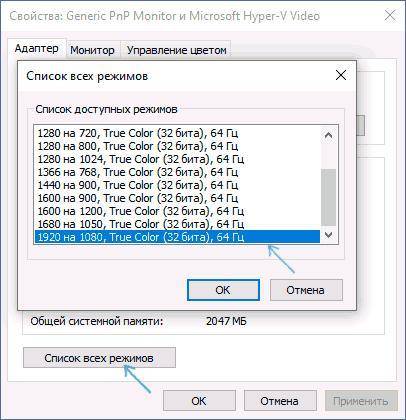Confirm with OK in modes dialog
This screenshot has width=406, height=420.
(x=223, y=290)
